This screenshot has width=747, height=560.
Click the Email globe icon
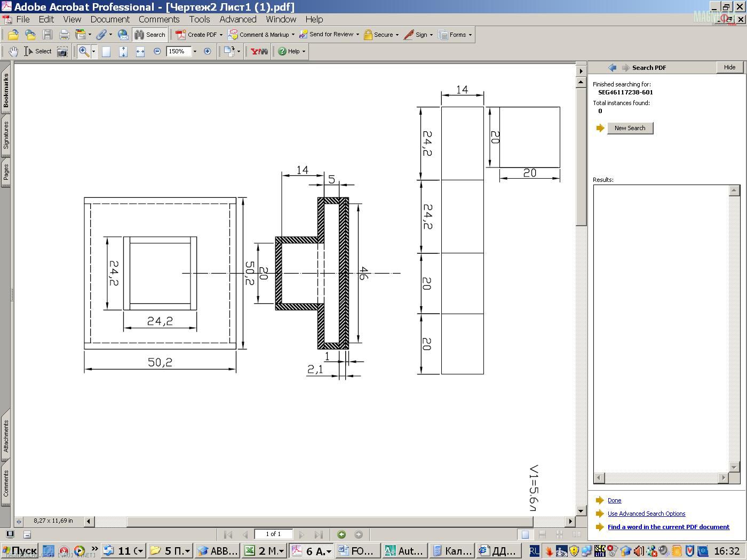(x=123, y=35)
